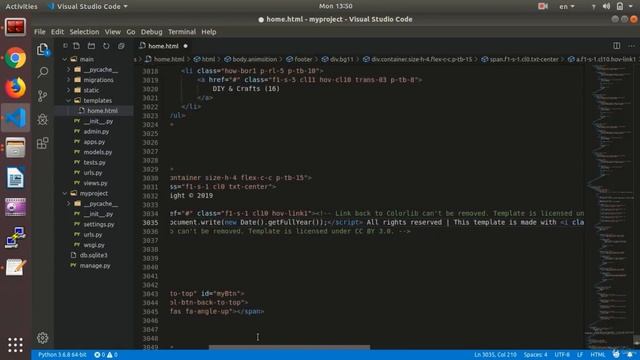Click the Refresh Explorer icon
The width and height of the screenshot is (640, 360).
pos(106,46)
